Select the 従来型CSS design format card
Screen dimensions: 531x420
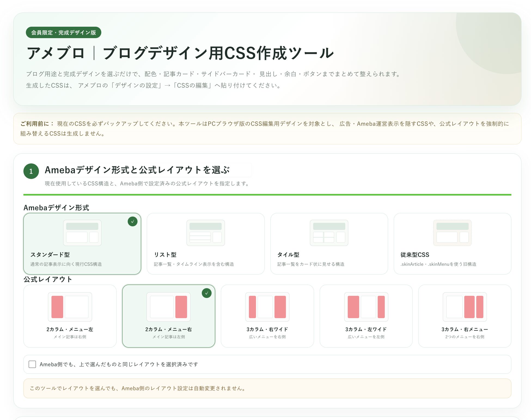click(x=452, y=244)
